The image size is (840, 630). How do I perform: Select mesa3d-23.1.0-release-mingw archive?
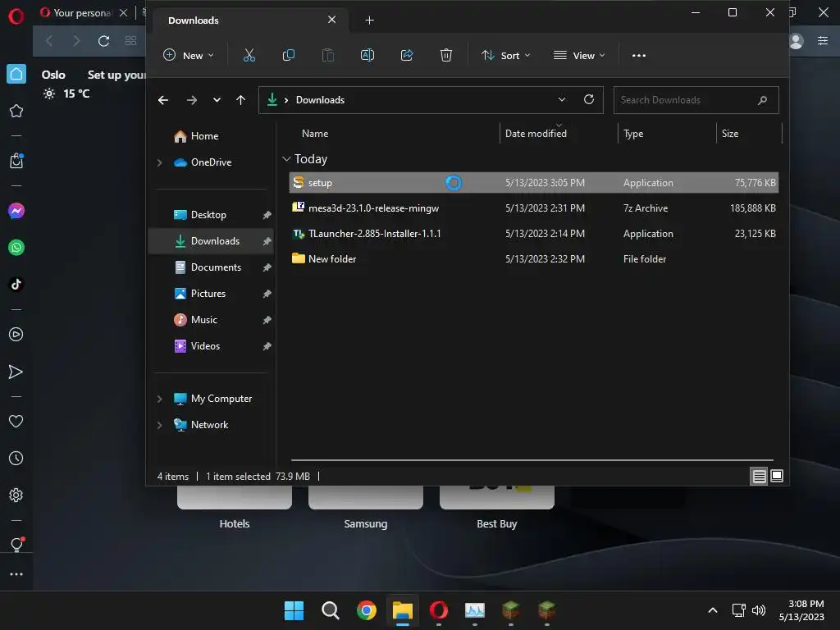tap(533, 208)
